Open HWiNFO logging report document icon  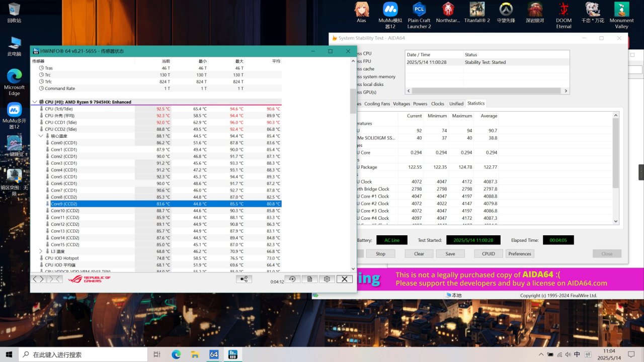point(309,279)
